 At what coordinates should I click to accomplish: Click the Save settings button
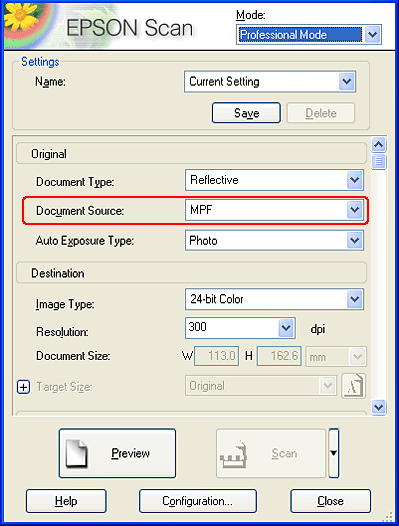tap(246, 113)
